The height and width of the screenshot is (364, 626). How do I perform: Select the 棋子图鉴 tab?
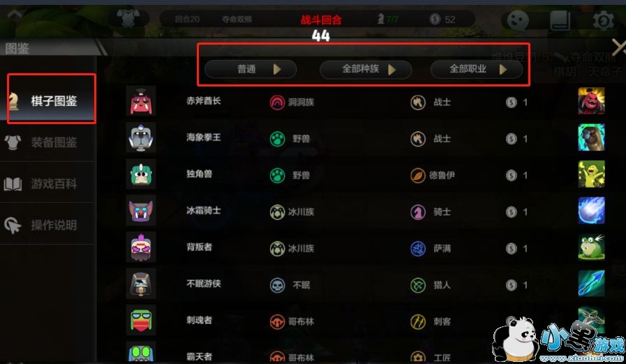(x=51, y=99)
